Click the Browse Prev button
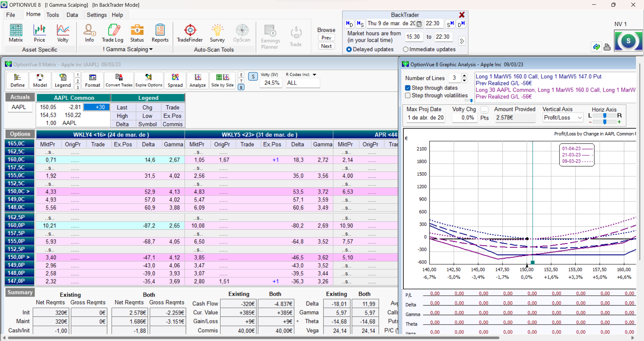The height and width of the screenshot is (341, 644). click(326, 38)
